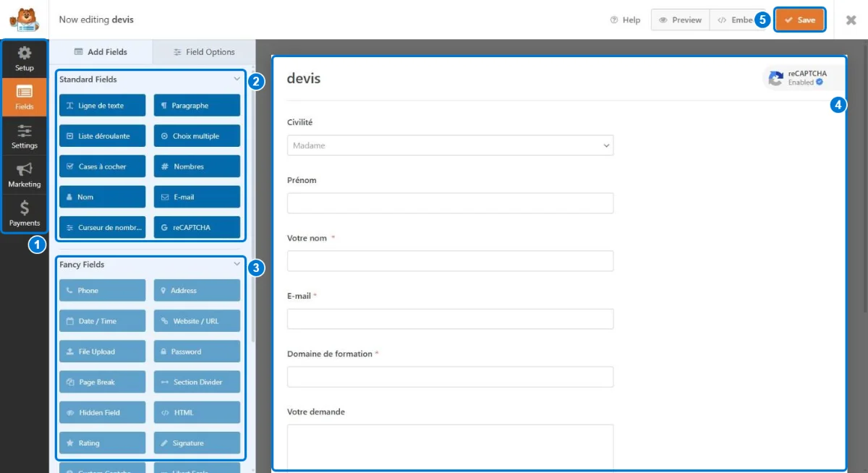This screenshot has width=868, height=473.
Task: Collapse the Standard Fields section
Action: 237,79
